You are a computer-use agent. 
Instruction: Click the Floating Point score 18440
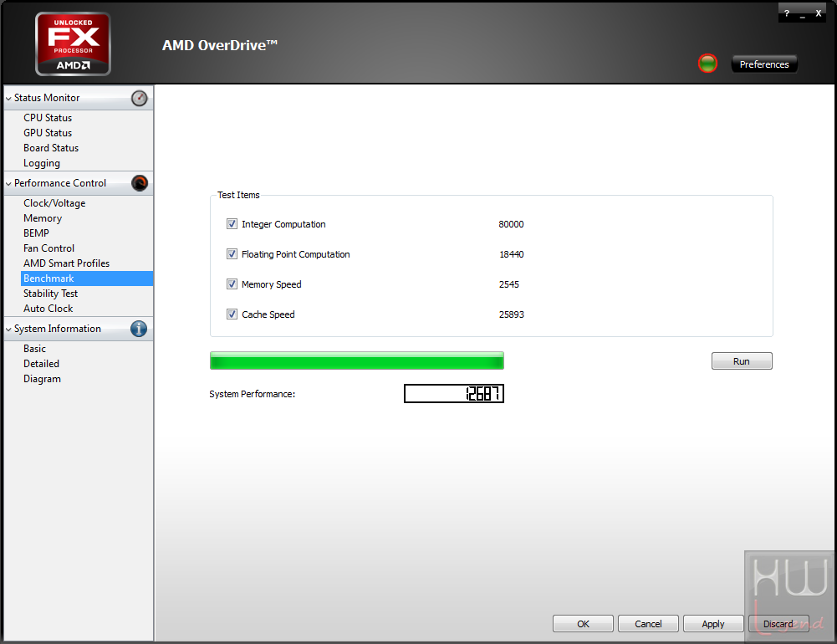click(x=512, y=254)
